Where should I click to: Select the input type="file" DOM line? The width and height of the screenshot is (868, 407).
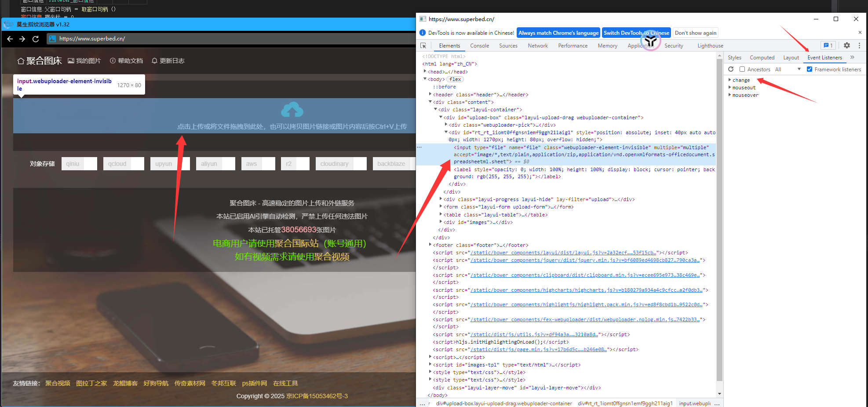coord(566,154)
